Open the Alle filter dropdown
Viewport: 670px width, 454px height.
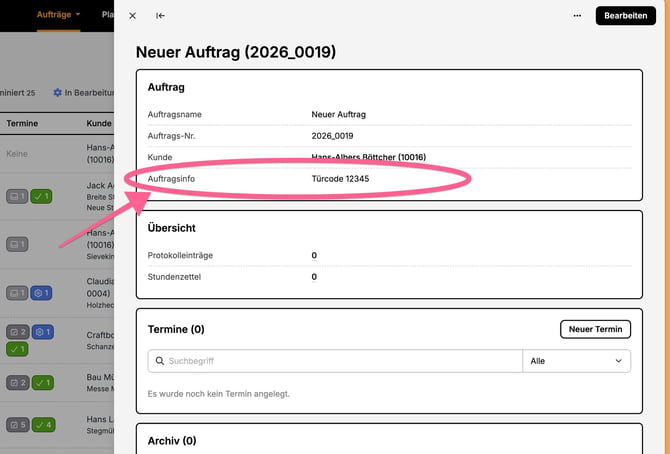576,361
